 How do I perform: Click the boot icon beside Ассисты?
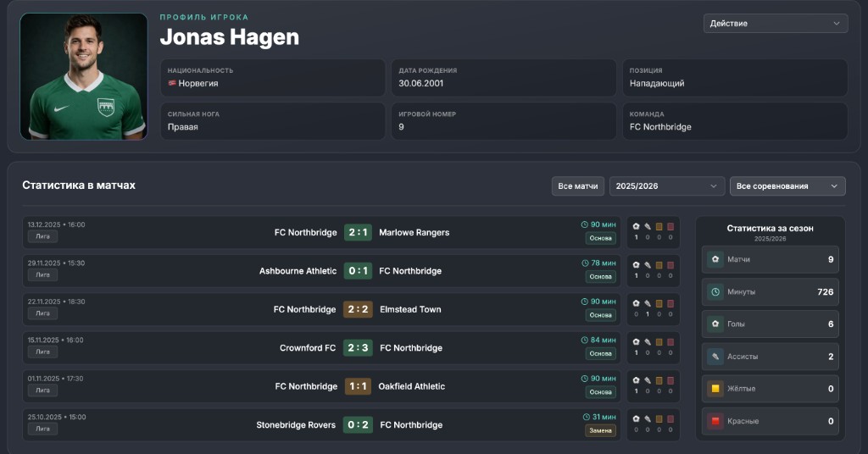[715, 357]
